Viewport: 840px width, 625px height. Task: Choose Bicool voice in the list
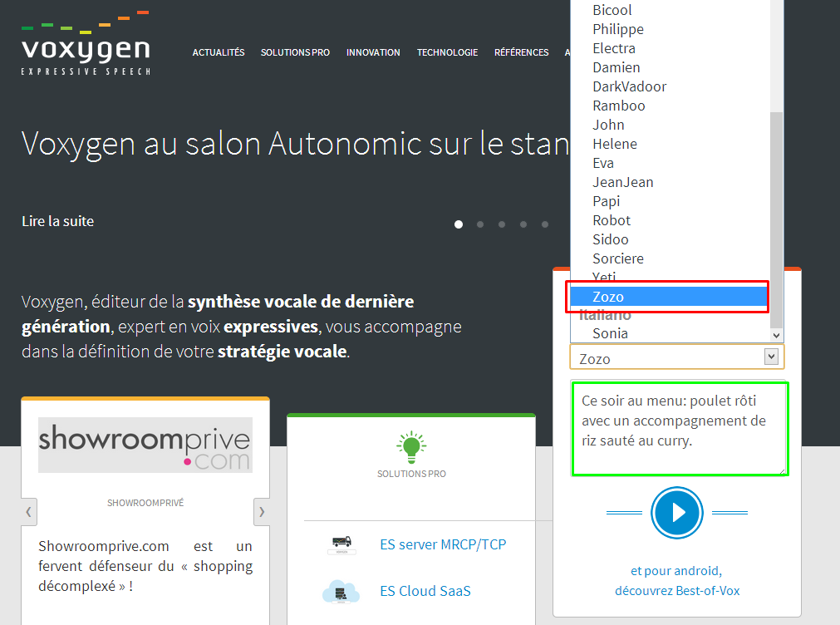point(670,10)
